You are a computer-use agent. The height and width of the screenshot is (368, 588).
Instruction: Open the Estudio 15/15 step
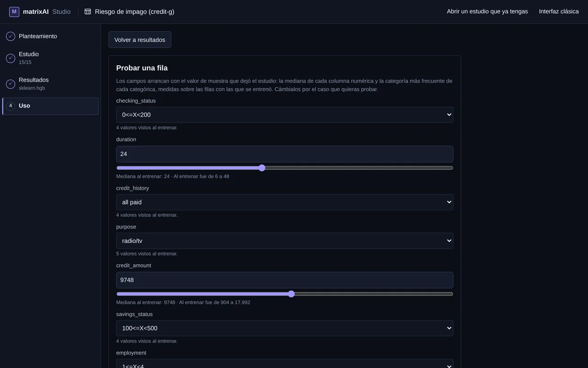[x=51, y=58]
